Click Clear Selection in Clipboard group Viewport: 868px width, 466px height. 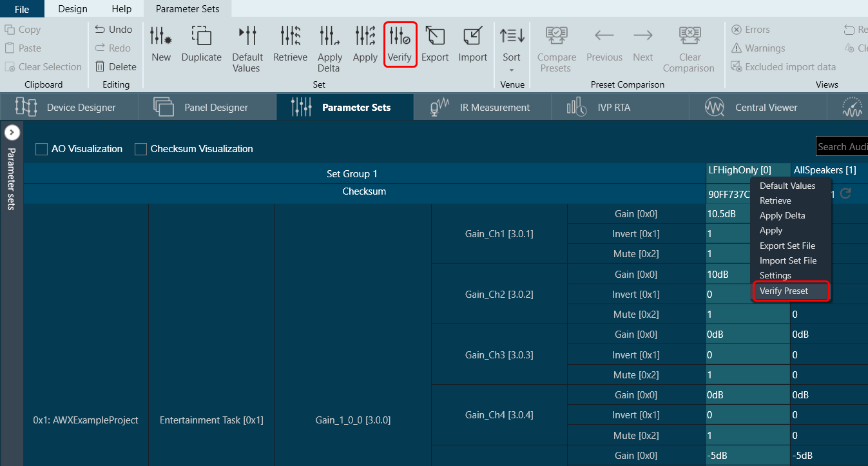(43, 67)
